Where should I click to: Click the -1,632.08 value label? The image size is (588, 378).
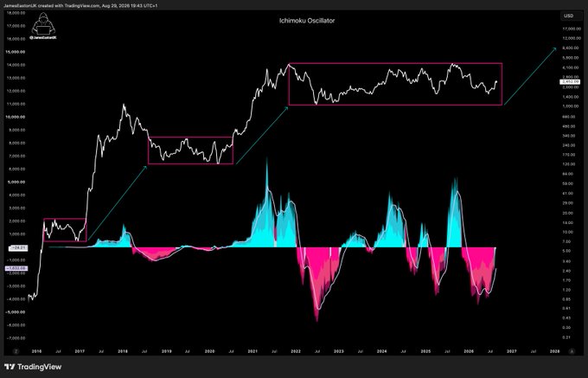(x=16, y=268)
